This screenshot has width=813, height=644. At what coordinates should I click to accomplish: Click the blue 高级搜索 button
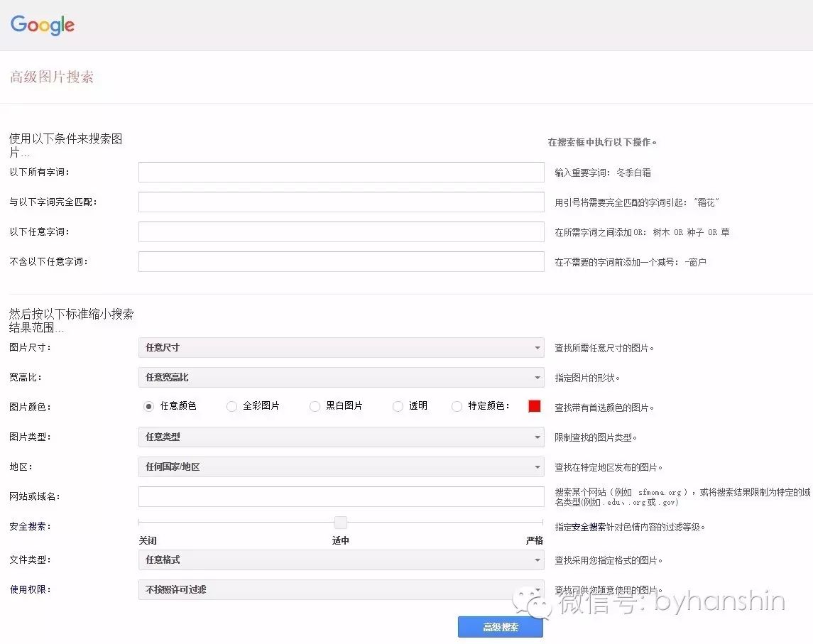pos(501,627)
